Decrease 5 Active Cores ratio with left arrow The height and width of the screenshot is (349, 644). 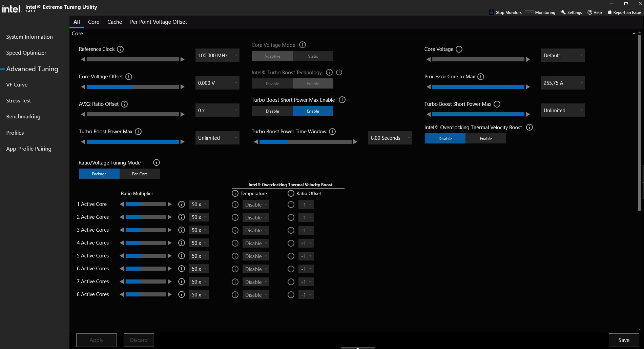point(122,256)
